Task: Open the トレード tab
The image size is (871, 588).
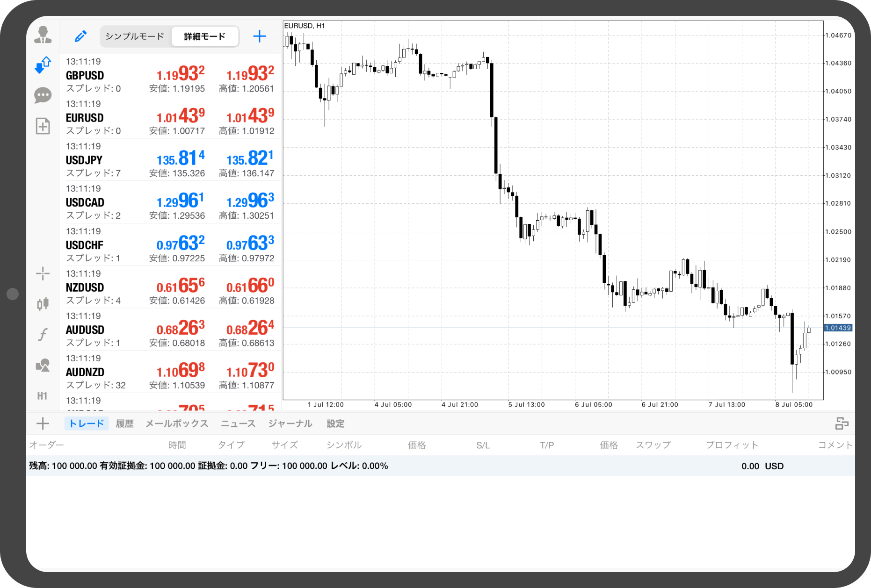Action: click(87, 423)
